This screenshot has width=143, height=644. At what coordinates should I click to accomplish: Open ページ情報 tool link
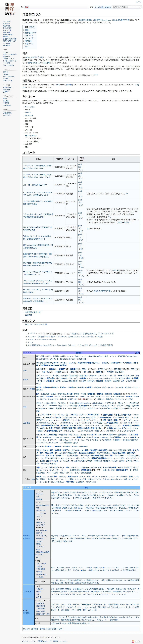pos(6,63)
